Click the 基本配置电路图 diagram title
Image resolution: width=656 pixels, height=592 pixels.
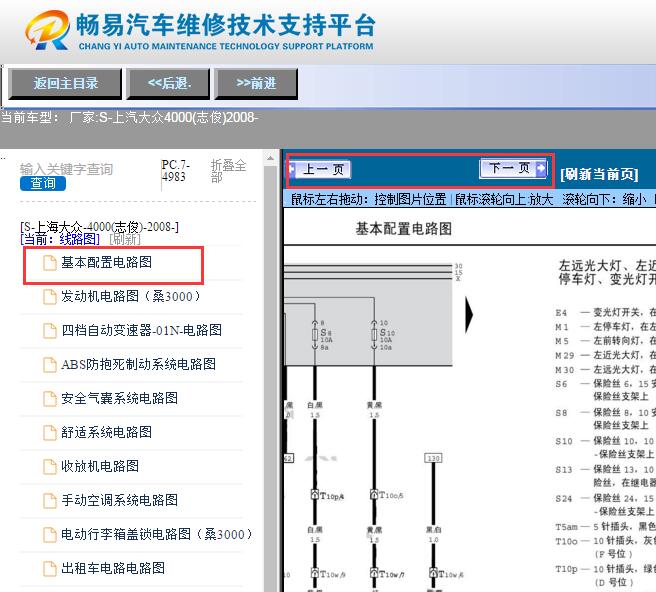pos(404,228)
